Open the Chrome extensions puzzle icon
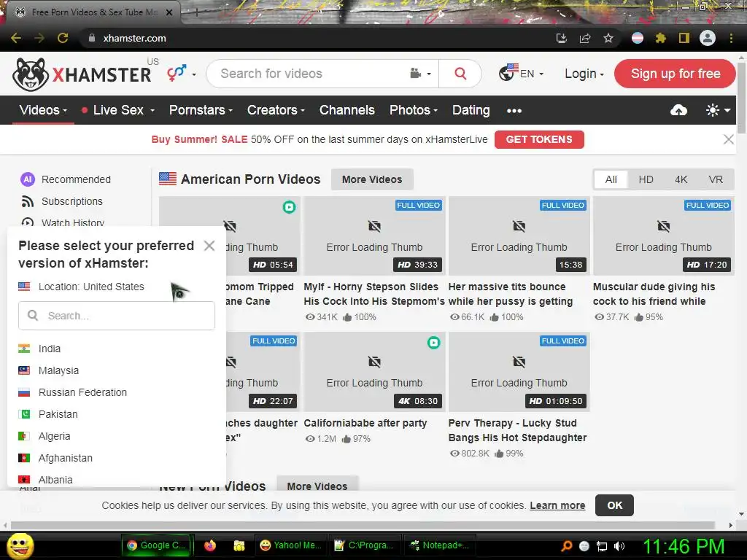Viewport: 747px width, 560px height. pos(661,38)
